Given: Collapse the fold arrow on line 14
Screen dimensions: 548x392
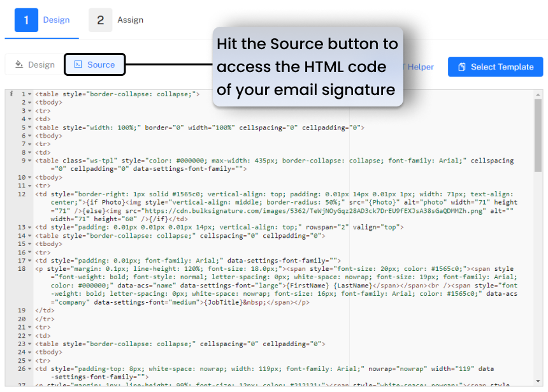Looking at the screenshot, I should click(x=30, y=236).
